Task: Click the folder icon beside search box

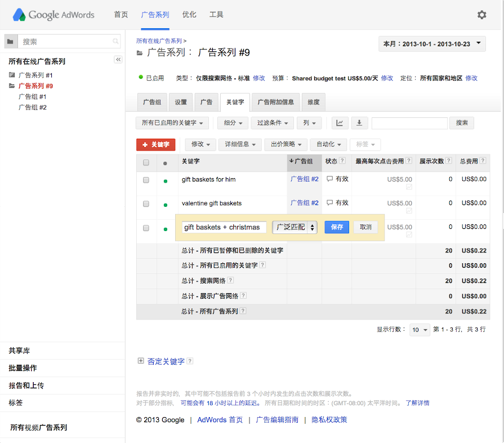Action: pyautogui.click(x=10, y=42)
